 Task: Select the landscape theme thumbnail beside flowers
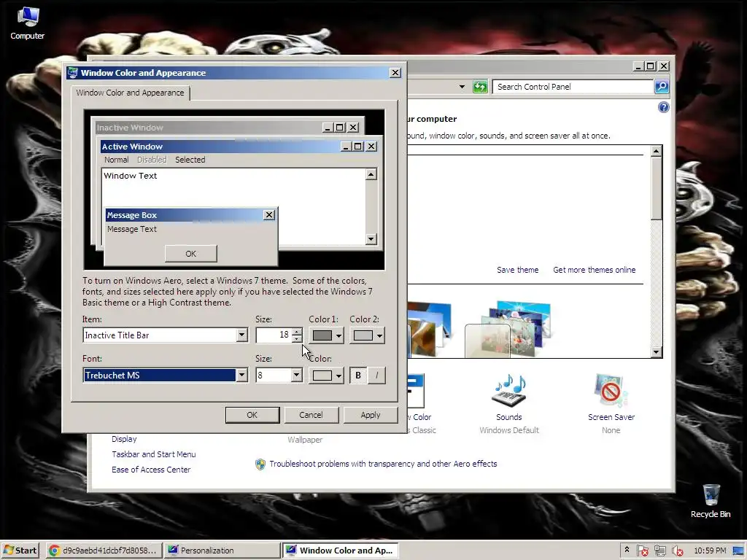pos(429,330)
